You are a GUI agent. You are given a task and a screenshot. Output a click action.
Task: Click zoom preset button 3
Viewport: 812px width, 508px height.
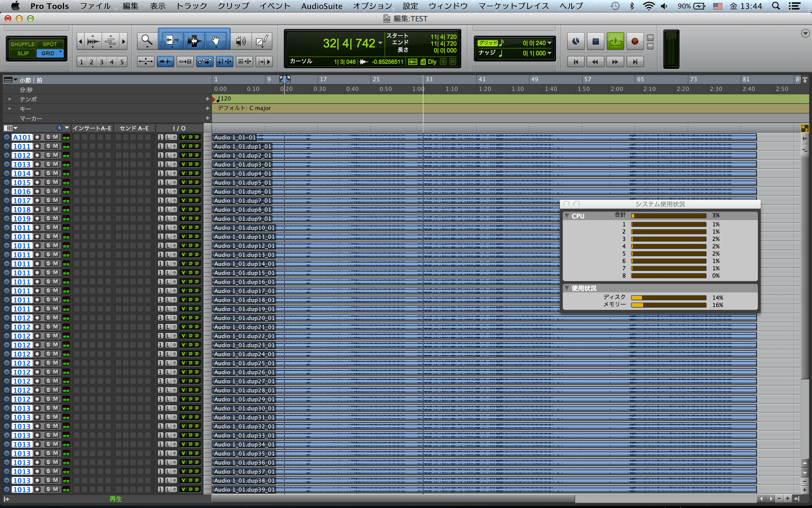pos(102,62)
